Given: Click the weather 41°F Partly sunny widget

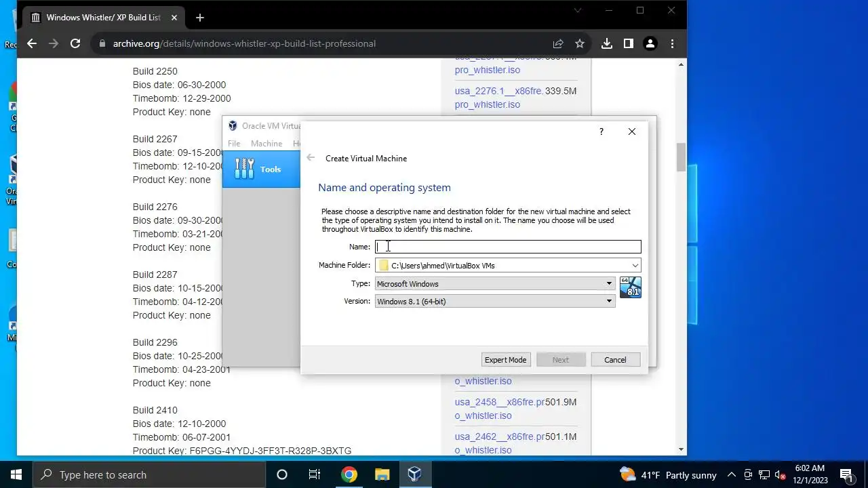Looking at the screenshot, I should (668, 475).
